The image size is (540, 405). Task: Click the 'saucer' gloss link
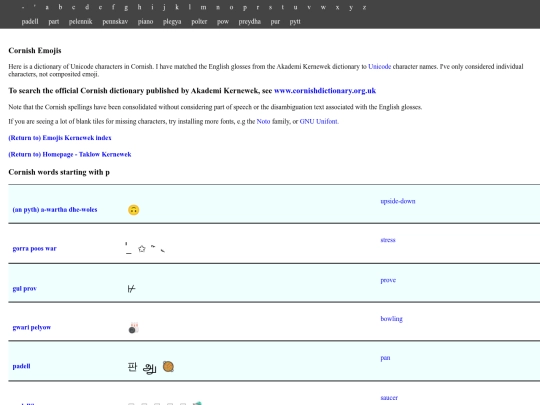click(389, 398)
